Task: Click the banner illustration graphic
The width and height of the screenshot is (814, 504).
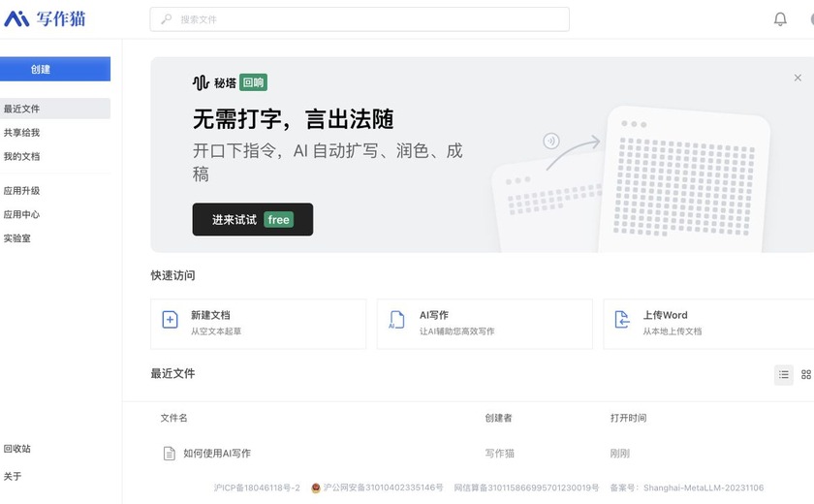Action: pyautogui.click(x=631, y=179)
